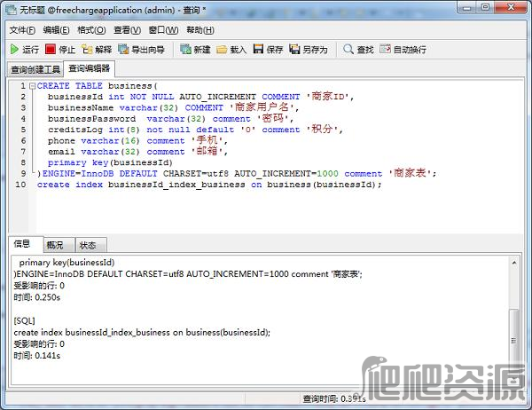Image resolution: width=532 pixels, height=410 pixels.
Task: Click 另存为 save-as icon
Action: coord(308,50)
